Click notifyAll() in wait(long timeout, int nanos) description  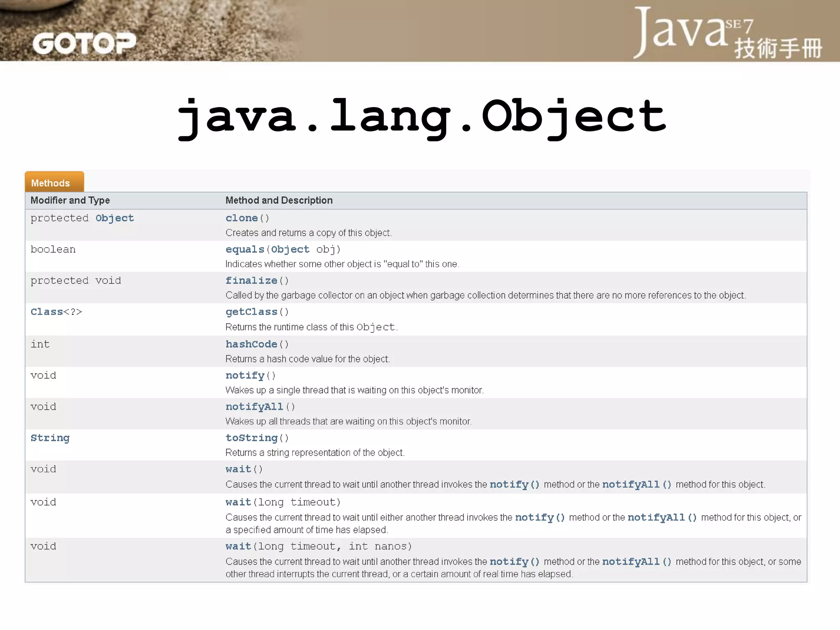click(x=637, y=562)
